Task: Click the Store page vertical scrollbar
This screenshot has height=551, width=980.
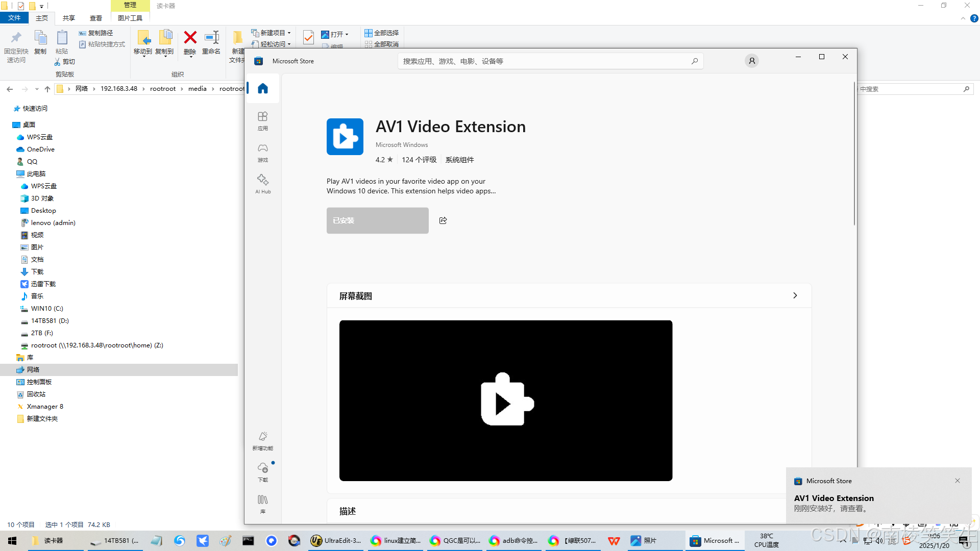Action: click(x=854, y=153)
